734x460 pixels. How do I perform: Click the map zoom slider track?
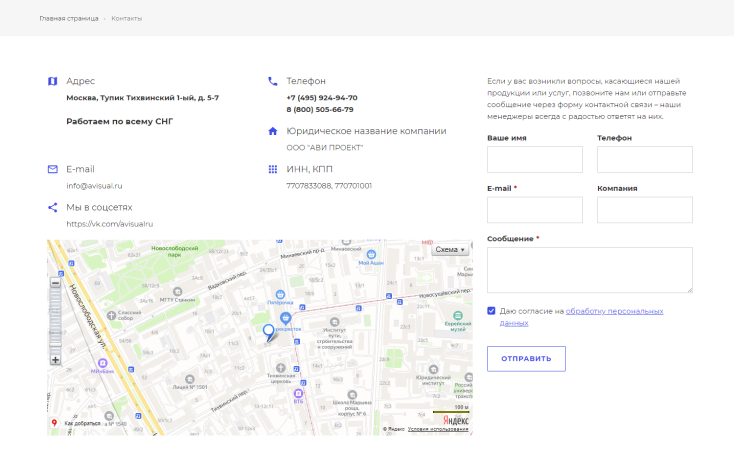[55, 321]
